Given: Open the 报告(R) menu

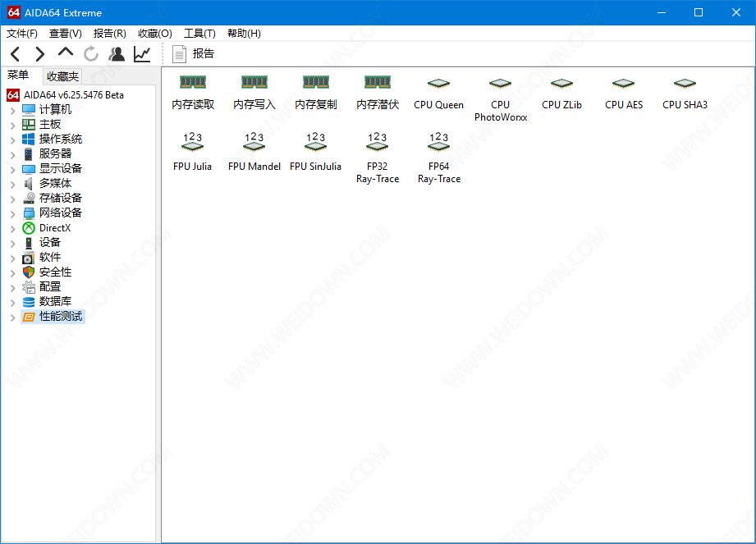Looking at the screenshot, I should click(x=109, y=34).
